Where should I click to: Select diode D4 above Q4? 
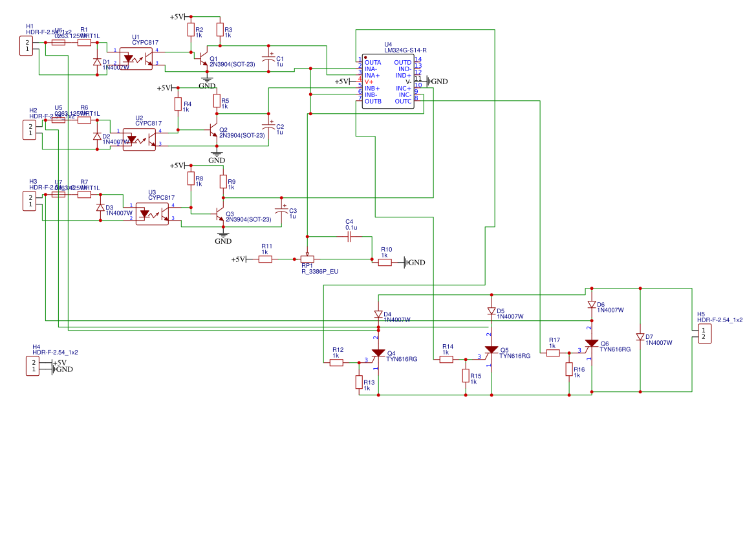click(378, 313)
